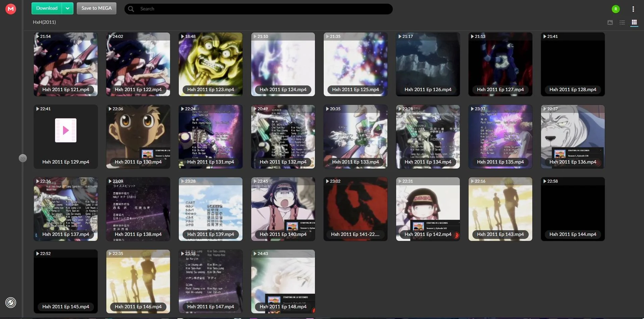Image resolution: width=644 pixels, height=319 pixels.
Task: Click the HxH(2011) folder breadcrumb
Action: pos(44,22)
